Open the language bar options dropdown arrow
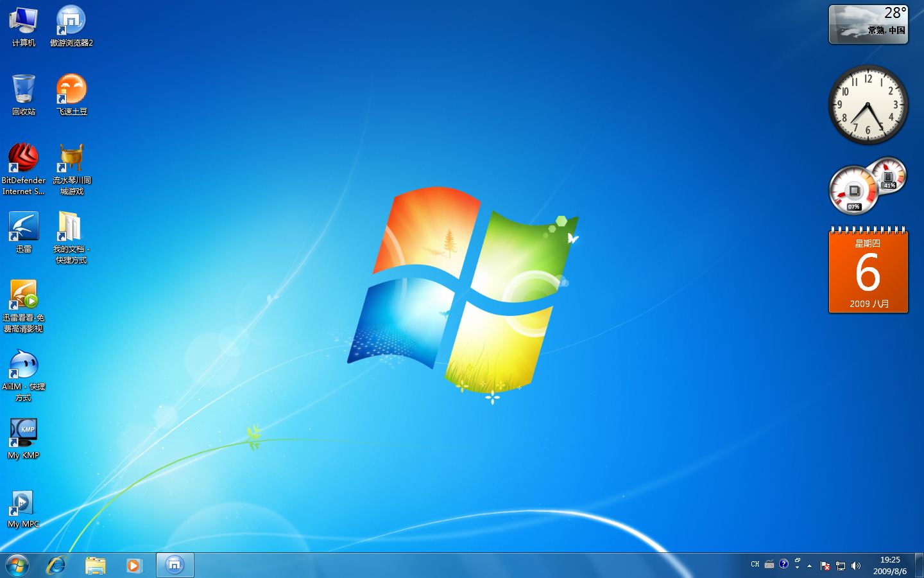This screenshot has height=578, width=924. pos(798,568)
